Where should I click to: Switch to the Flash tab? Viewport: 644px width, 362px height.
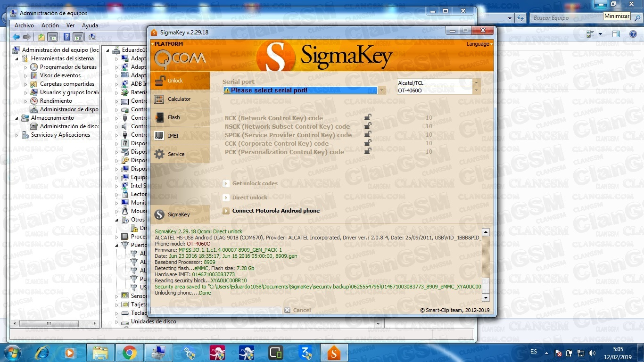pyautogui.click(x=180, y=117)
